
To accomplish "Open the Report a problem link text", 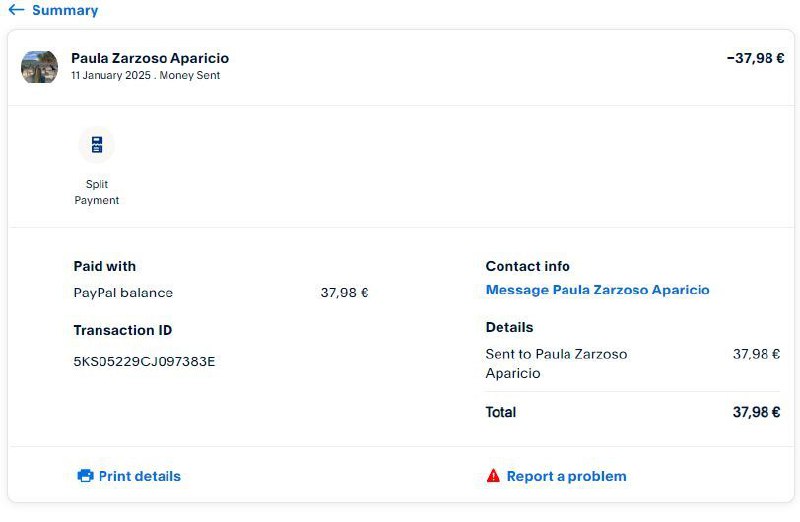I will [x=566, y=476].
